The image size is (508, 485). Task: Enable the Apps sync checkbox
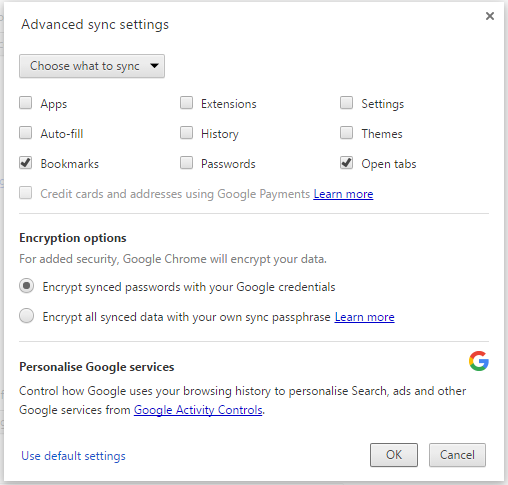[x=26, y=103]
